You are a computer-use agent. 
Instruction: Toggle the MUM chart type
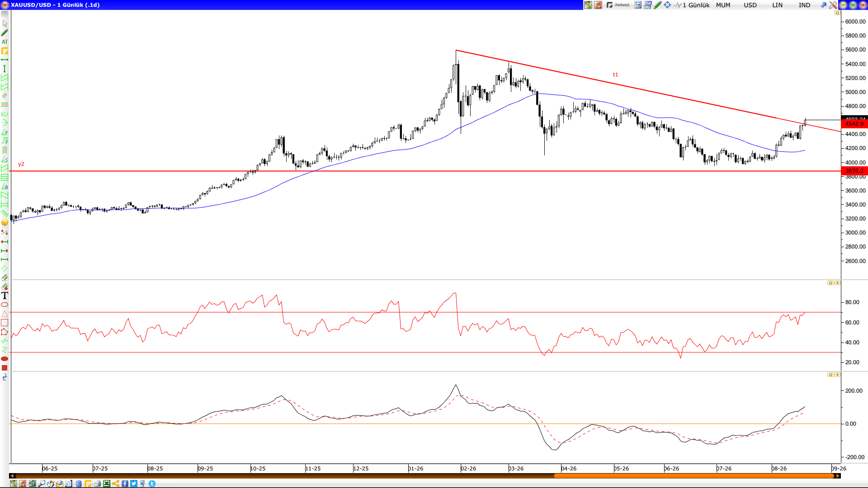tap(723, 5)
